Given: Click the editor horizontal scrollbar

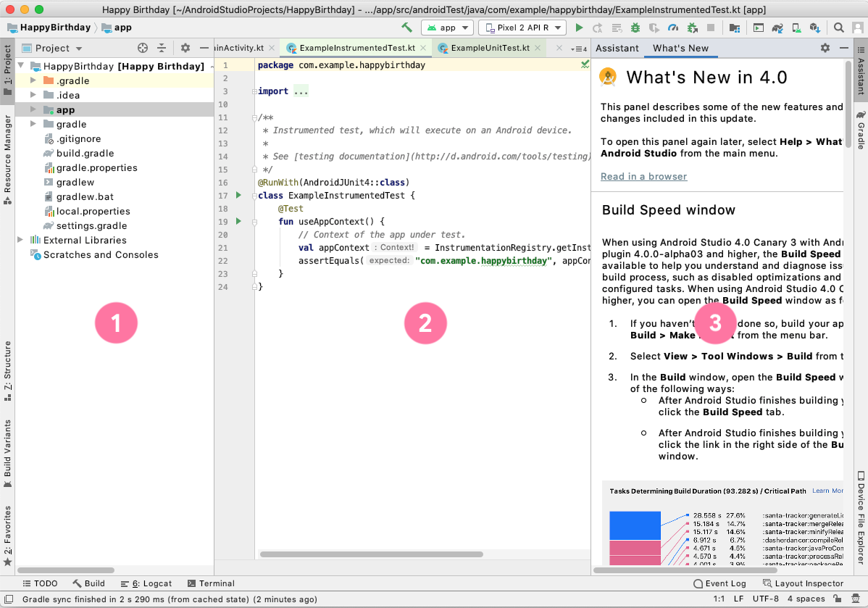Looking at the screenshot, I should [371, 554].
